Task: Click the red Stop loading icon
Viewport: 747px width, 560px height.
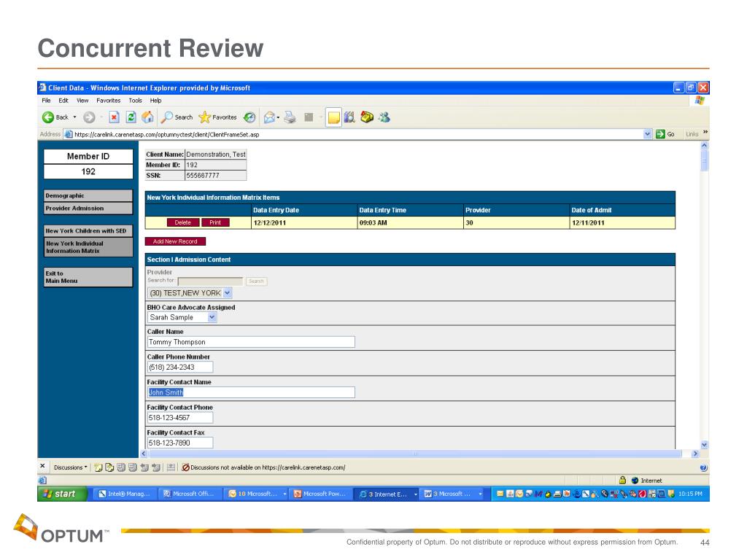Action: pos(114,117)
